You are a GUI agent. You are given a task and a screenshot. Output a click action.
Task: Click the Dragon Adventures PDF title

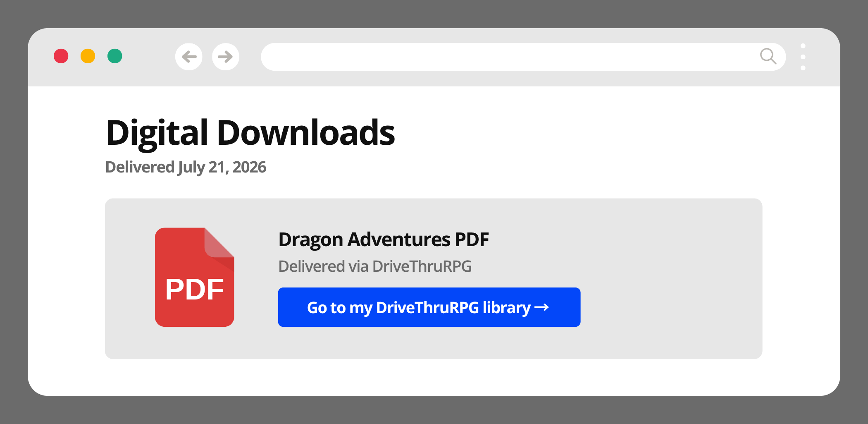point(384,240)
